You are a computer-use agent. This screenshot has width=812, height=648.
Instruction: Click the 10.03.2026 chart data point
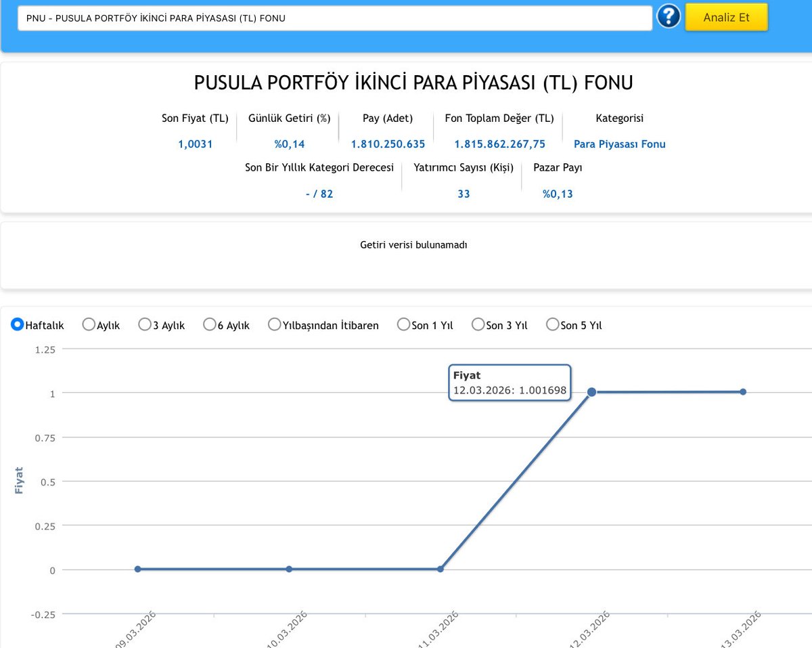(x=289, y=569)
